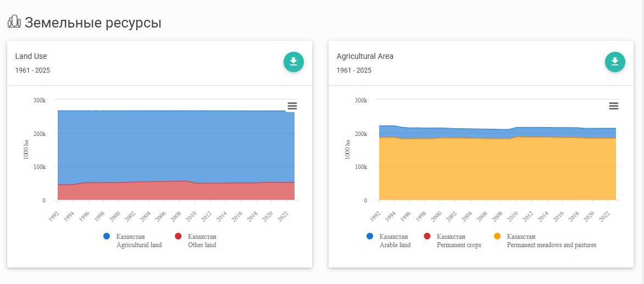
Task: Click the red Permanent crops legend dot
Action: point(427,237)
